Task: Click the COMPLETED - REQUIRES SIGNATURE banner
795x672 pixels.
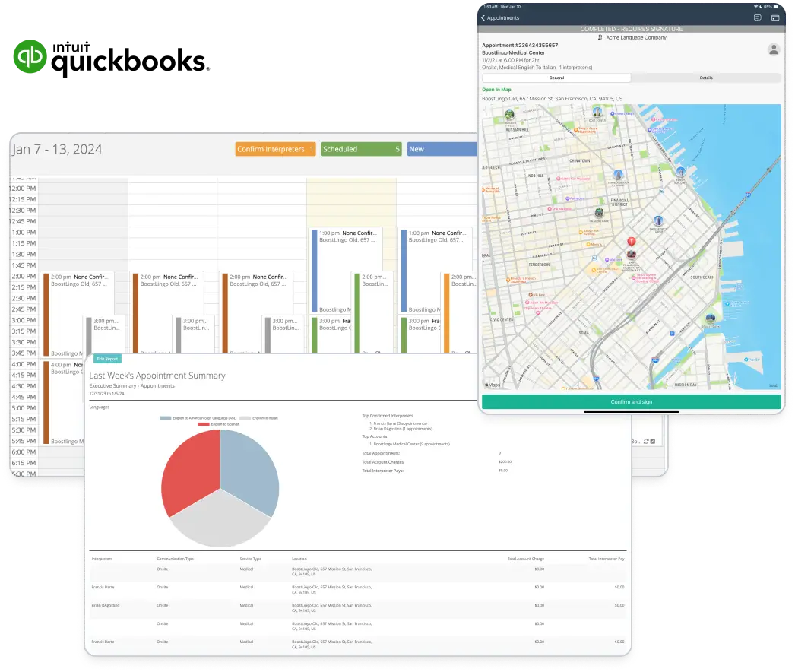Action: pyautogui.click(x=632, y=30)
